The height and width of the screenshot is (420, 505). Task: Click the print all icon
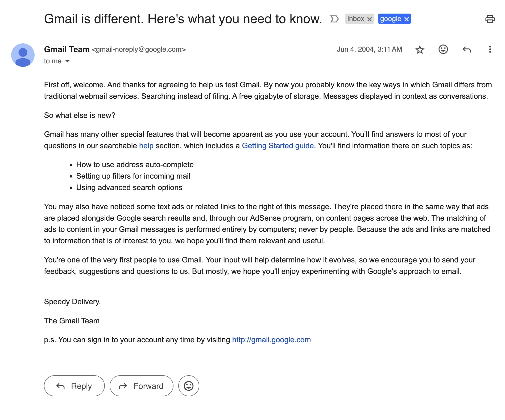pos(490,19)
